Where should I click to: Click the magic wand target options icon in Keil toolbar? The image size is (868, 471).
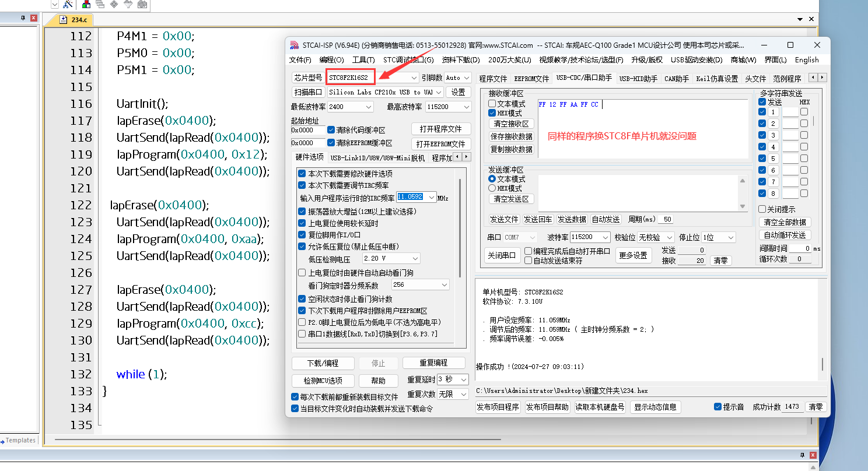tap(68, 4)
